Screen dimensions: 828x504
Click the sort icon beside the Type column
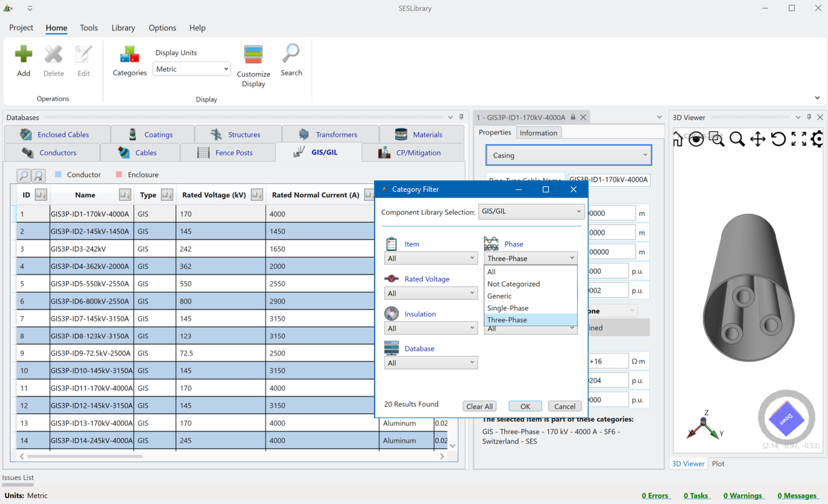167,195
